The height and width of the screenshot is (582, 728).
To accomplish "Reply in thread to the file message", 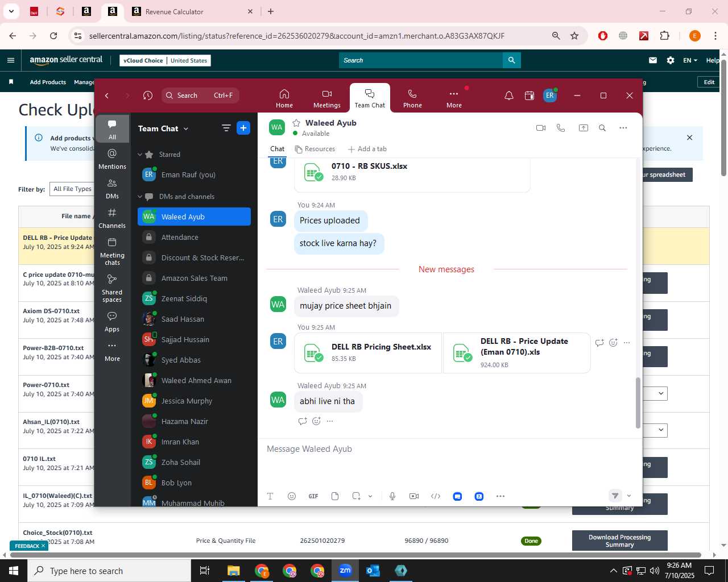I will tap(599, 343).
